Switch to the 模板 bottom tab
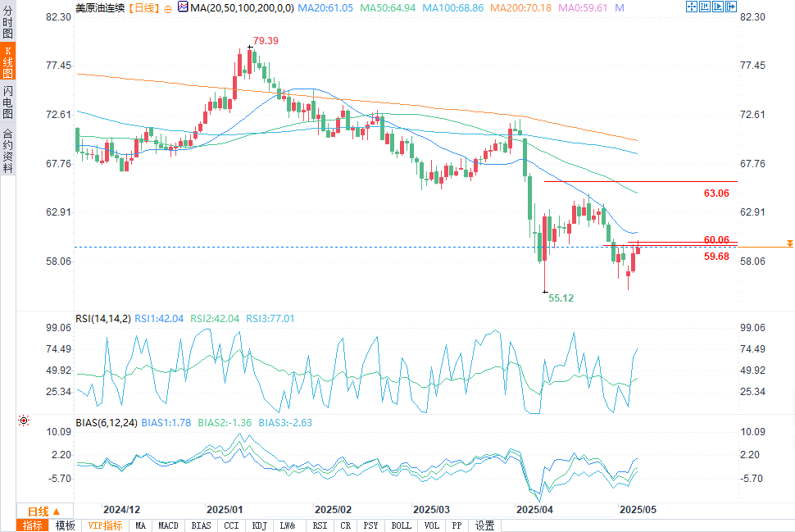 tap(65, 525)
